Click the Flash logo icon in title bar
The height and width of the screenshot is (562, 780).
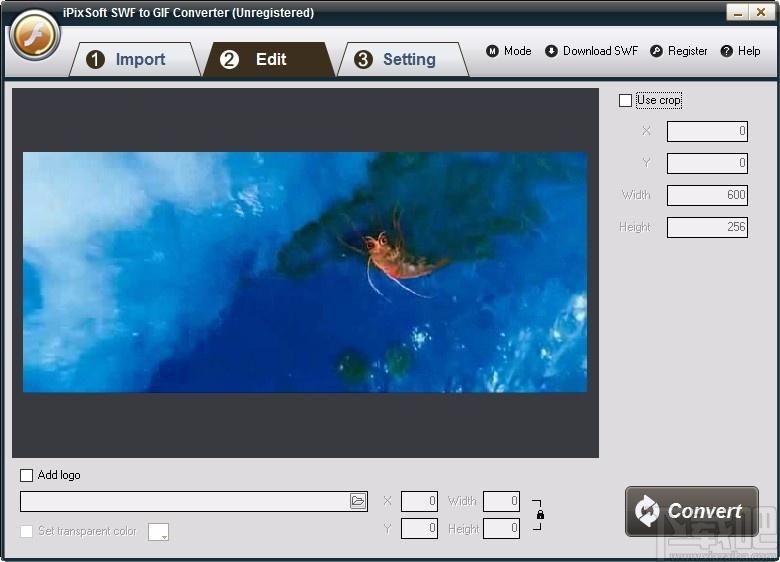point(35,36)
